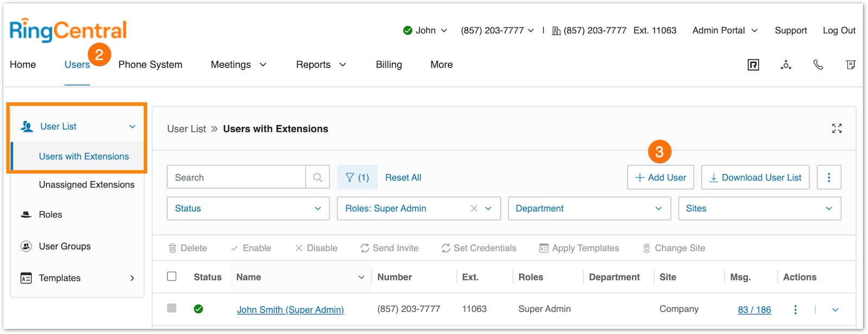Clear the Roles: Super Admin filter
Image resolution: width=868 pixels, height=334 pixels.
(x=474, y=209)
